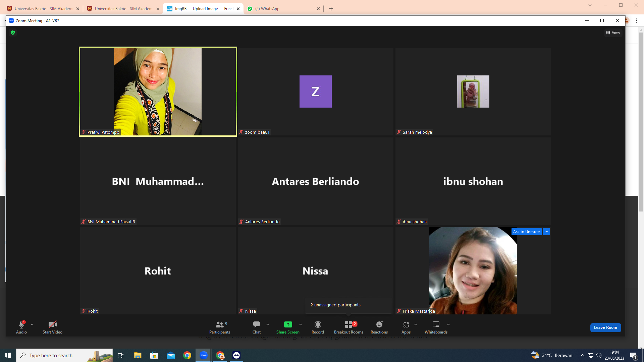The image size is (644, 362).
Task: Open the browser tab search dropdown
Action: pos(590,5)
